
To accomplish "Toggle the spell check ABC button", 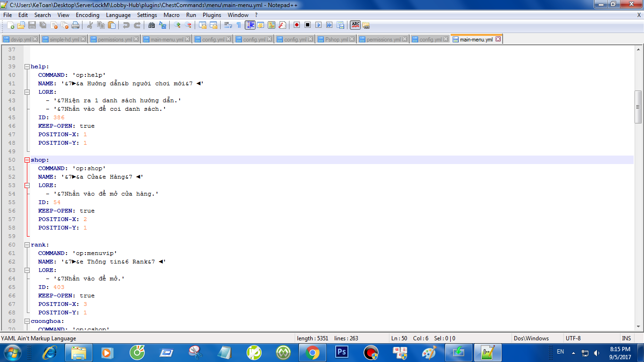I will click(355, 25).
